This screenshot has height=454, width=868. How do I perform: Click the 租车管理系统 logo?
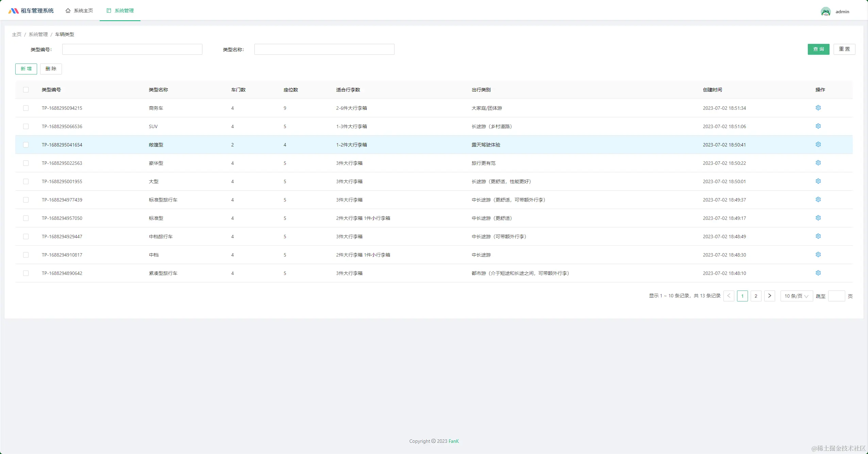[x=14, y=11]
